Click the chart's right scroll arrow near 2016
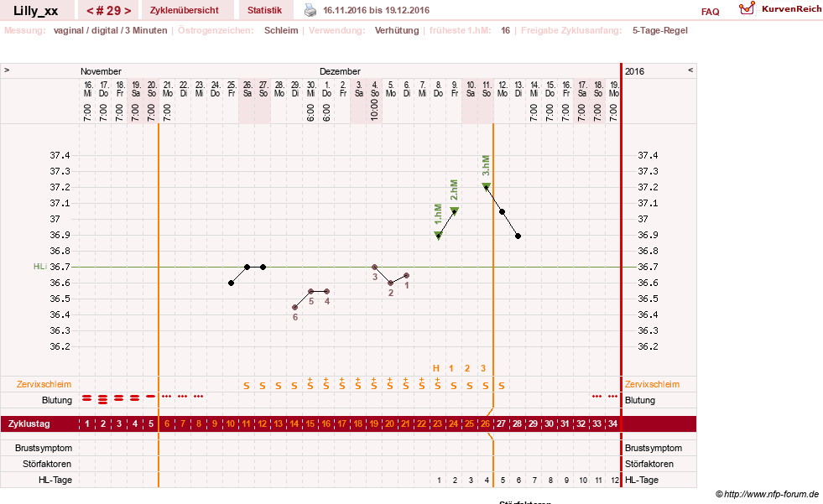This screenshot has width=823, height=504. tap(690, 70)
